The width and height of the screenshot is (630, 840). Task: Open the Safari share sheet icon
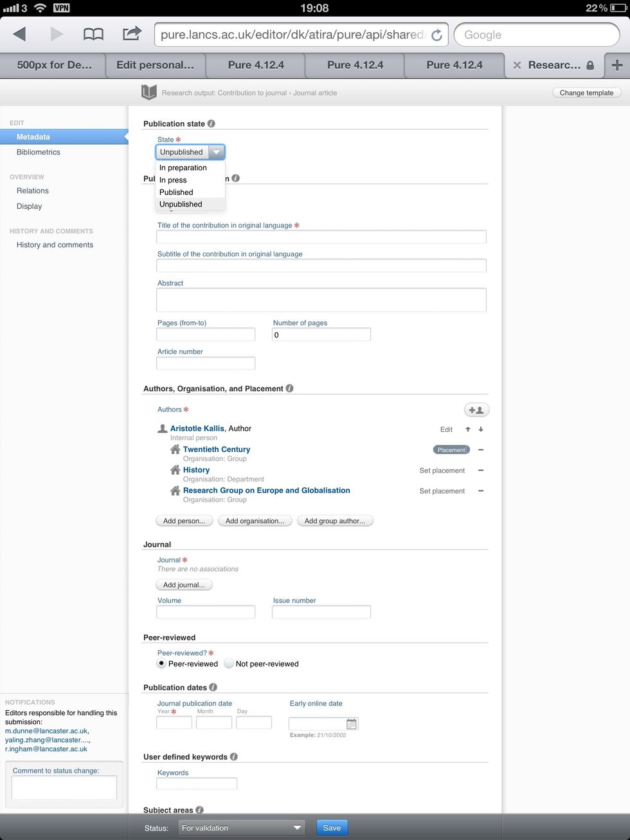point(132,34)
